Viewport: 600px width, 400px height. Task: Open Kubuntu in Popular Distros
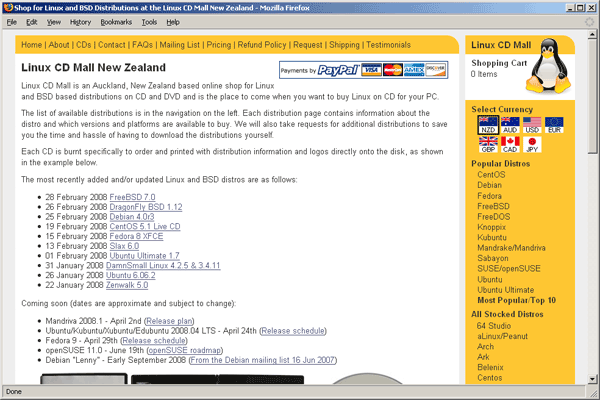click(x=492, y=238)
